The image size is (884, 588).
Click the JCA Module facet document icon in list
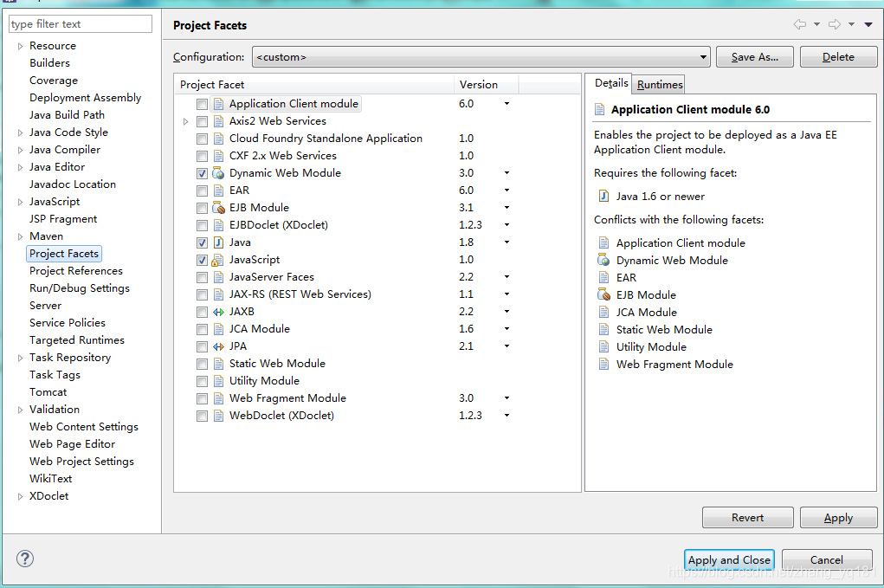click(x=218, y=329)
